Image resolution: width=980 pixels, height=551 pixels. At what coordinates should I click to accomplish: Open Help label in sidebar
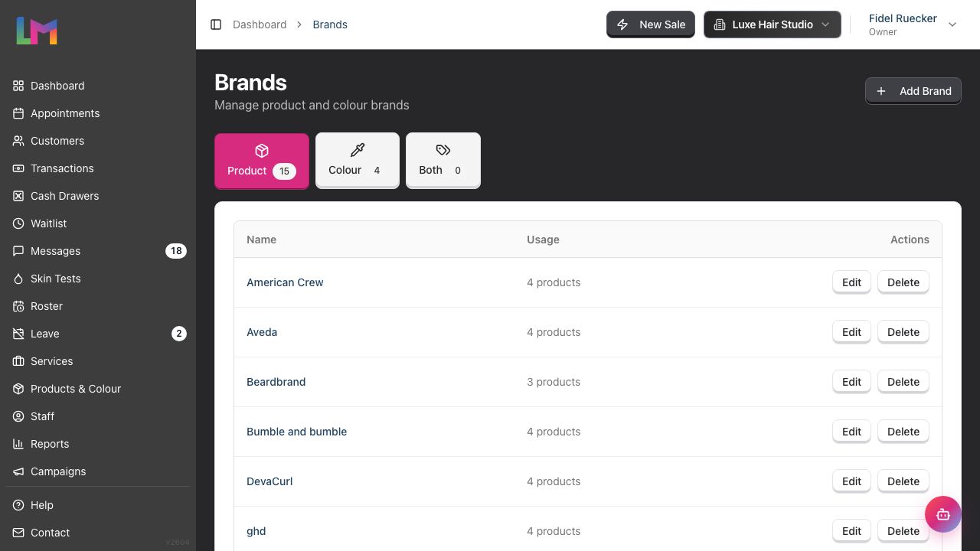(x=42, y=505)
